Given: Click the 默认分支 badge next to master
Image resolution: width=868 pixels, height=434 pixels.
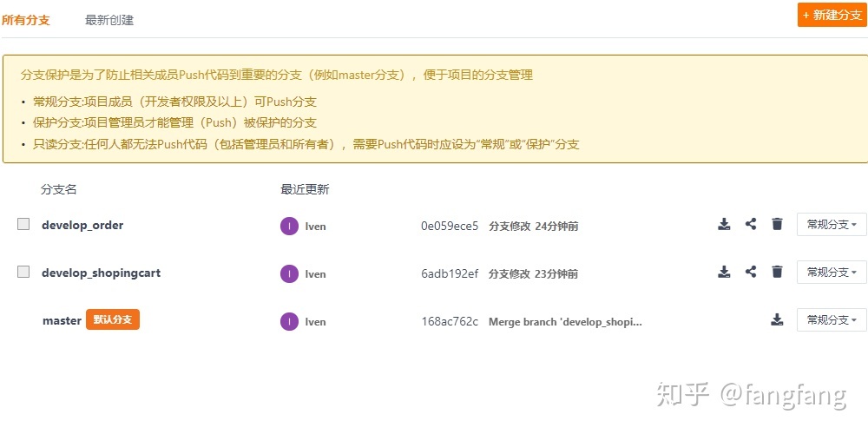Looking at the screenshot, I should tap(112, 320).
